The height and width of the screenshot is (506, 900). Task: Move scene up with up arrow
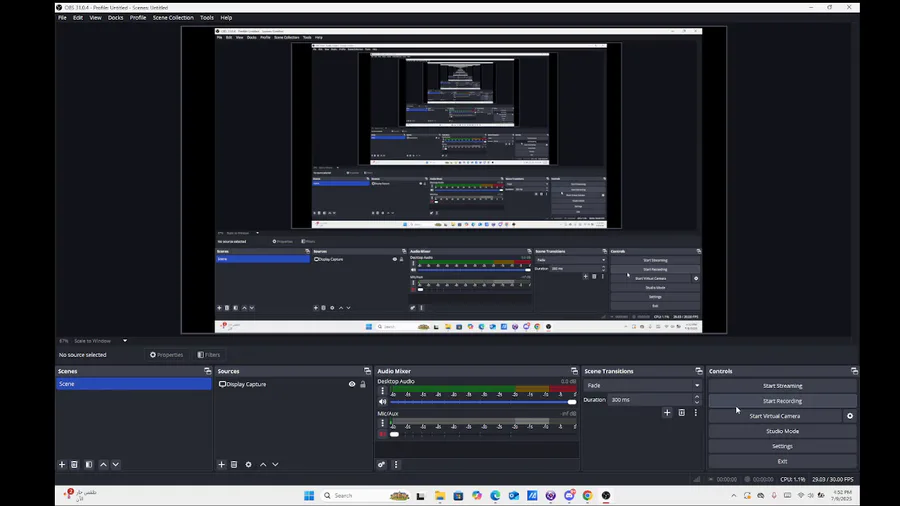[x=103, y=464]
